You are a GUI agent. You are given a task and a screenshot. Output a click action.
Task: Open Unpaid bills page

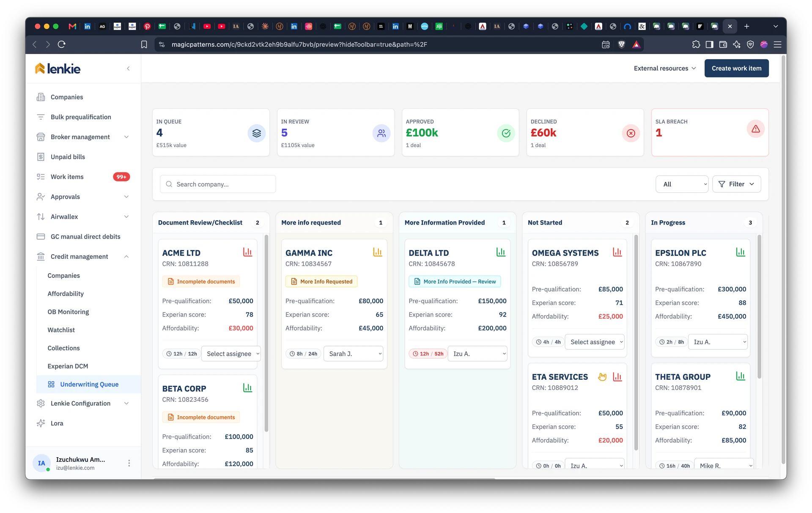(x=83, y=157)
